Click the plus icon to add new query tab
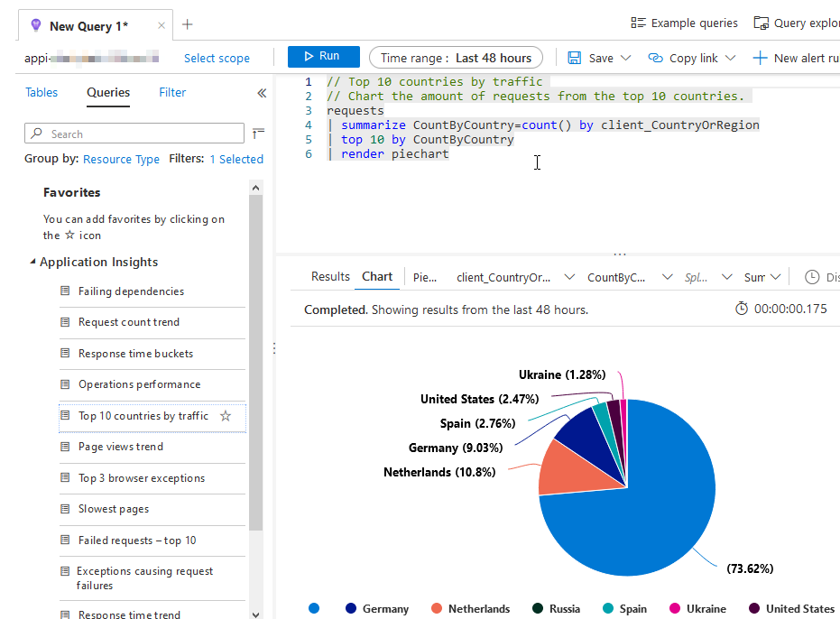The height and width of the screenshot is (619, 840). point(188,24)
